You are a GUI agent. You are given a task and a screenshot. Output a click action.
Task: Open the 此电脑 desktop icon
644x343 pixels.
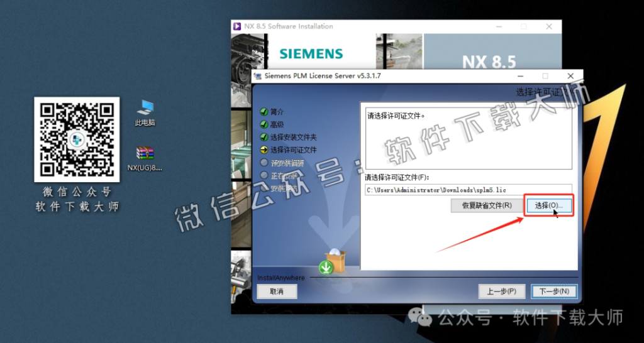coord(145,113)
